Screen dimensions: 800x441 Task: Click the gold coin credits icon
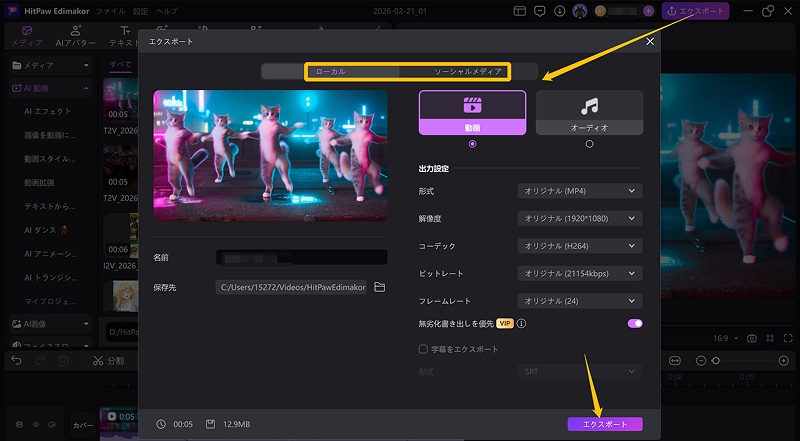pyautogui.click(x=600, y=11)
